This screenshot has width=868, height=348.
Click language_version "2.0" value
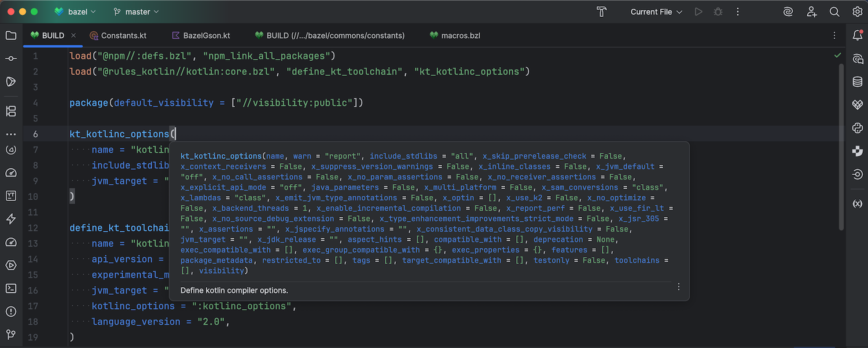point(209,322)
